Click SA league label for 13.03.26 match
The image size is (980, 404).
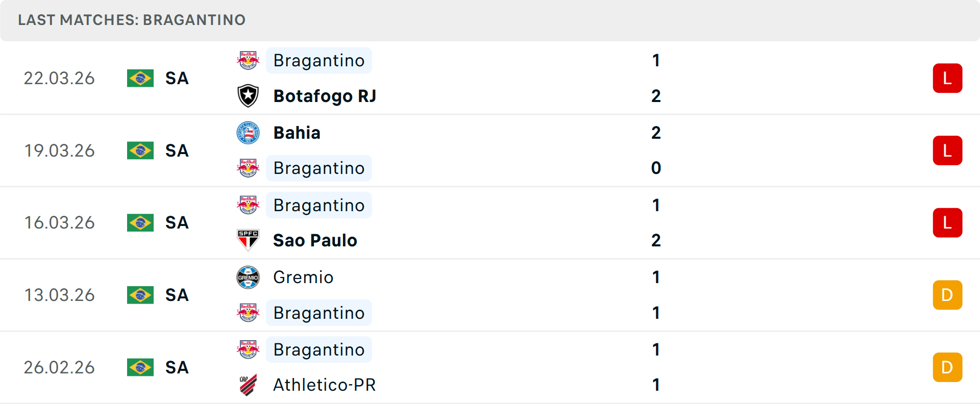click(x=177, y=295)
